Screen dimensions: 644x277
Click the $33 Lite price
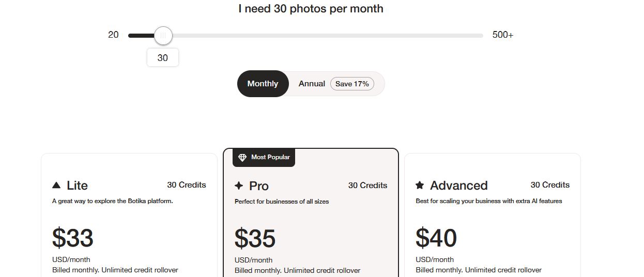[x=73, y=238]
